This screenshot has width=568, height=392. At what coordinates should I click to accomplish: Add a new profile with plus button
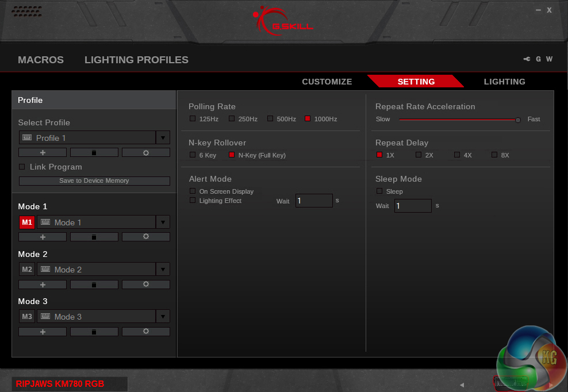(x=43, y=152)
